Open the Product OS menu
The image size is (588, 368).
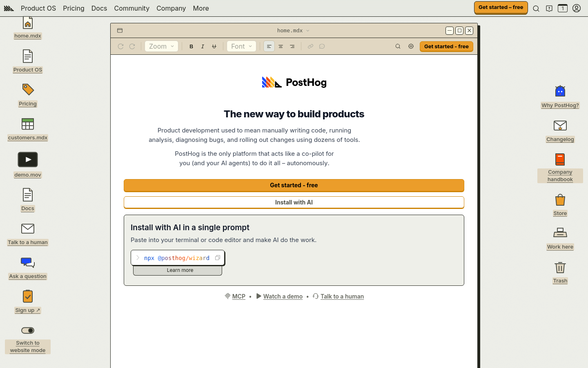click(x=38, y=8)
